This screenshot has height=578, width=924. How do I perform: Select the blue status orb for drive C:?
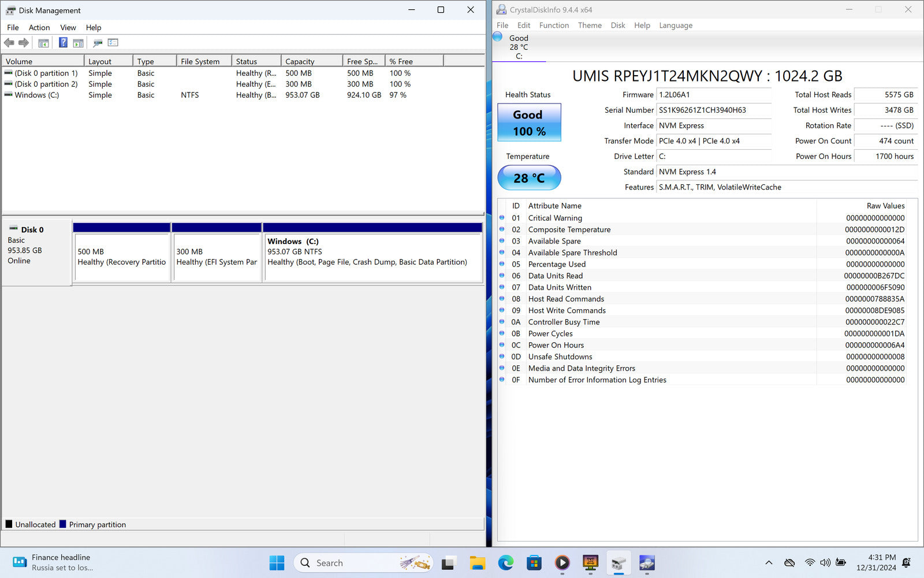pyautogui.click(x=497, y=37)
